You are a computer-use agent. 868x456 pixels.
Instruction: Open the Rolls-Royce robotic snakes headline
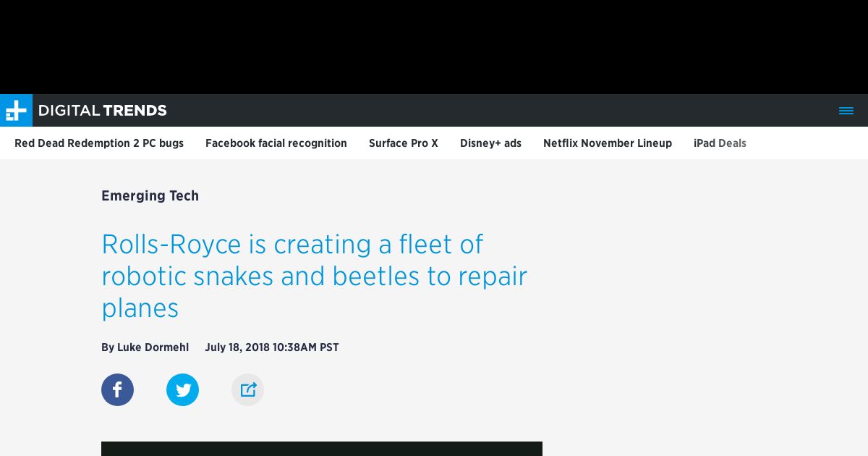315,276
